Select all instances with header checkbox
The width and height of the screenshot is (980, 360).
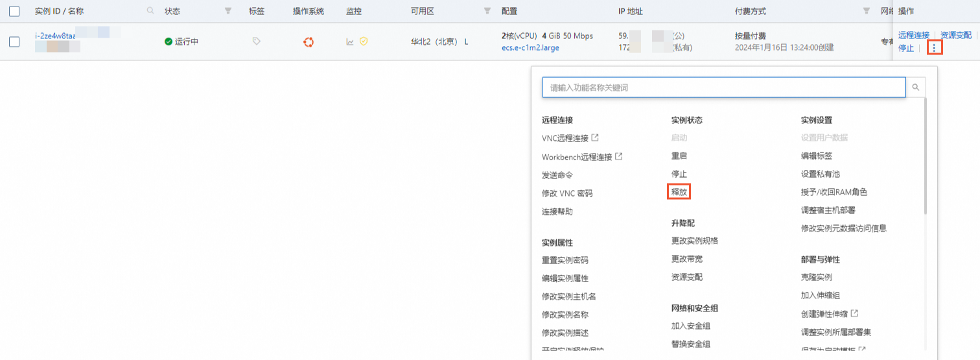pyautogui.click(x=14, y=11)
